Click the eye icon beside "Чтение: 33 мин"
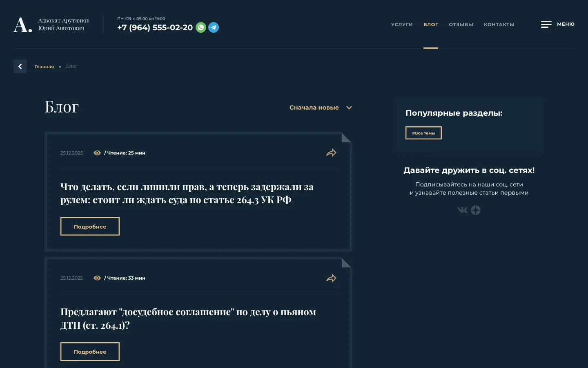Viewport: 588px width, 368px height. [x=97, y=278]
